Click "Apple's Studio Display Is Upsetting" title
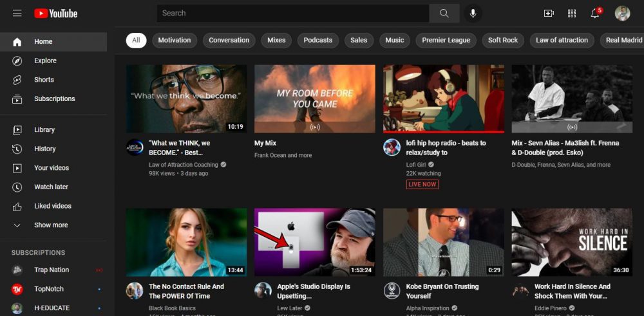644x316 pixels. (314, 291)
